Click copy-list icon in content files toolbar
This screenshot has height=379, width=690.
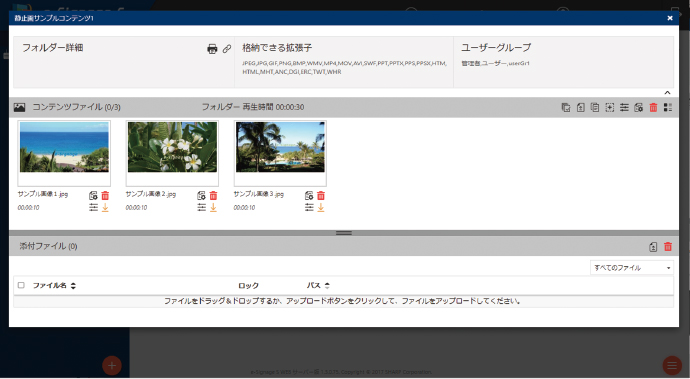pos(595,107)
